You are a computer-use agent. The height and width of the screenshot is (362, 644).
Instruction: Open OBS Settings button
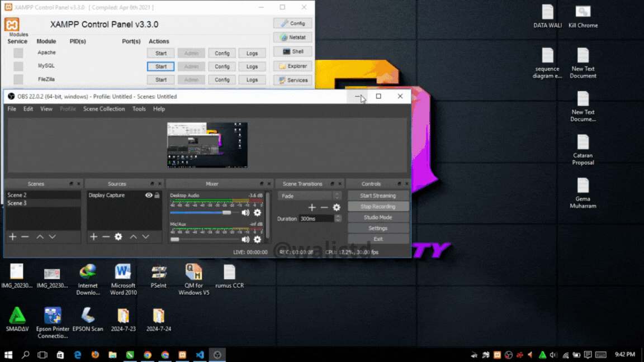pos(378,228)
